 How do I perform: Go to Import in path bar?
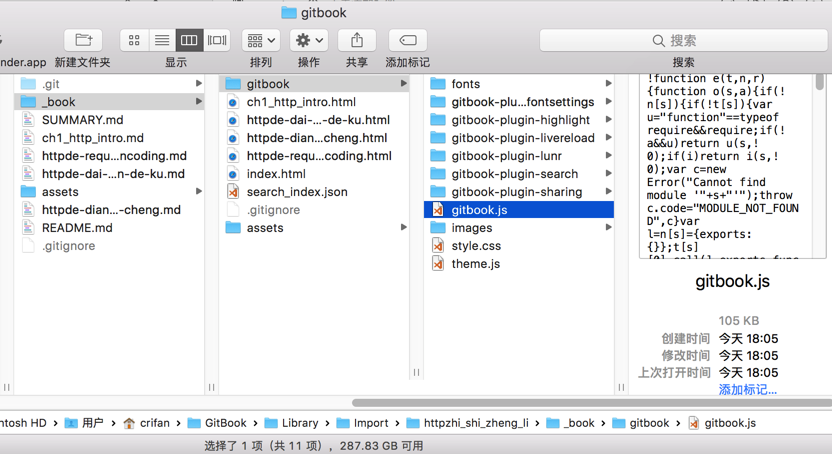[362, 423]
